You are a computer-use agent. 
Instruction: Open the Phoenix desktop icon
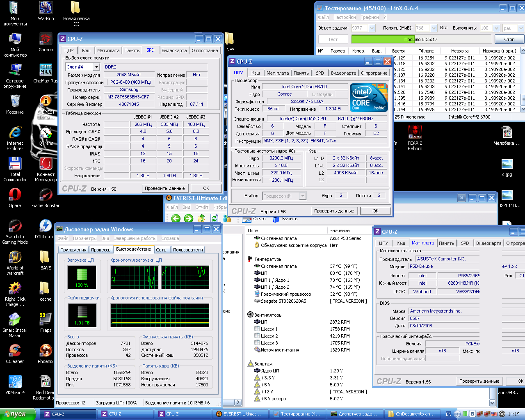pyautogui.click(x=46, y=354)
